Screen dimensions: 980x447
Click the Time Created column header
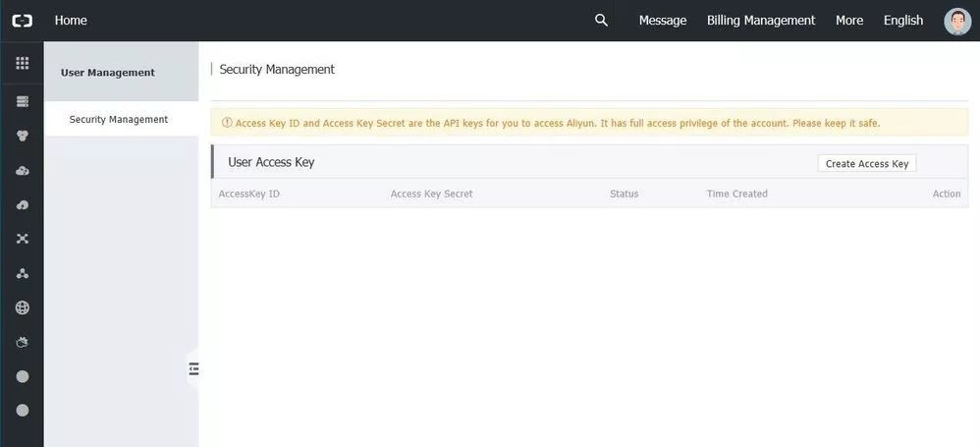coord(737,195)
